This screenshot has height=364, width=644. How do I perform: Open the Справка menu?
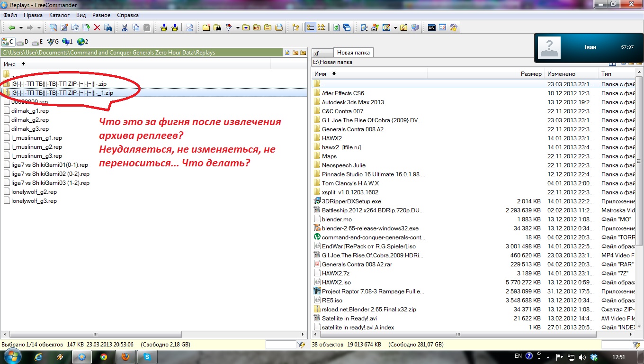coord(128,15)
